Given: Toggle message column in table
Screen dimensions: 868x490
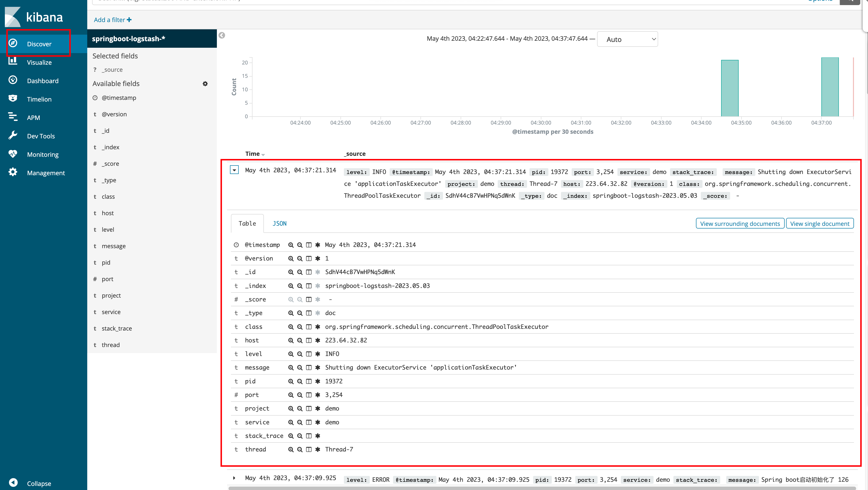Looking at the screenshot, I should pos(309,368).
